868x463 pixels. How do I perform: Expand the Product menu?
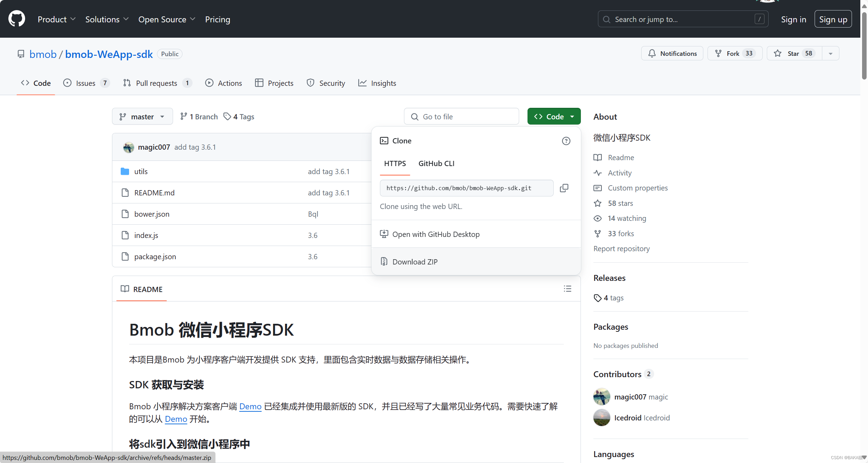[56, 19]
